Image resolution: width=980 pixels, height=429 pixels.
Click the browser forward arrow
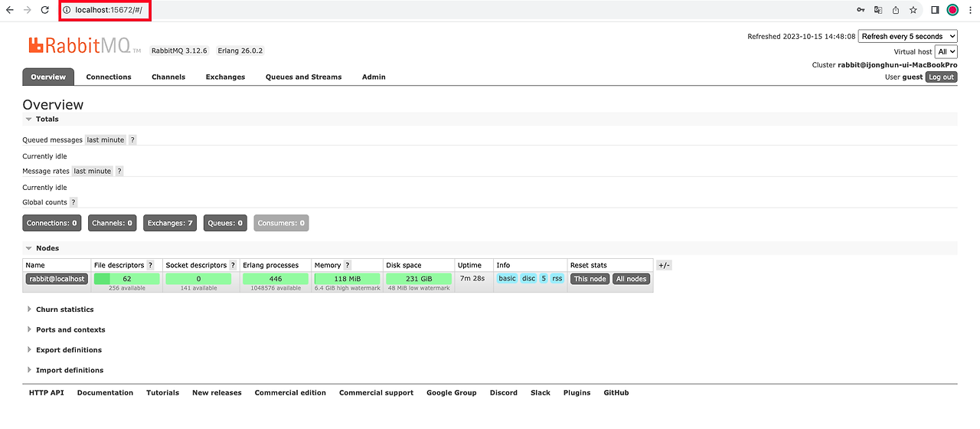(28, 10)
